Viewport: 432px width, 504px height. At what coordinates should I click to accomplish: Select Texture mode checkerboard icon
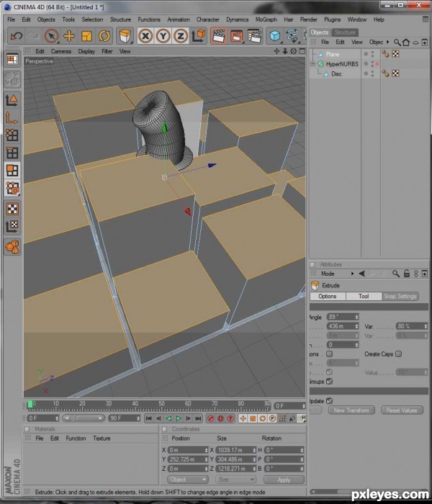click(x=12, y=209)
